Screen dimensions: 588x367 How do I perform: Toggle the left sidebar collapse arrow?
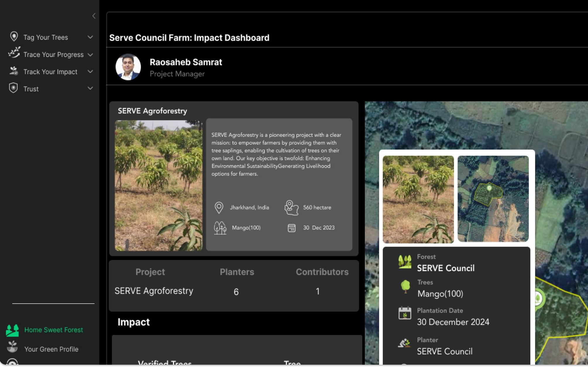coord(94,16)
